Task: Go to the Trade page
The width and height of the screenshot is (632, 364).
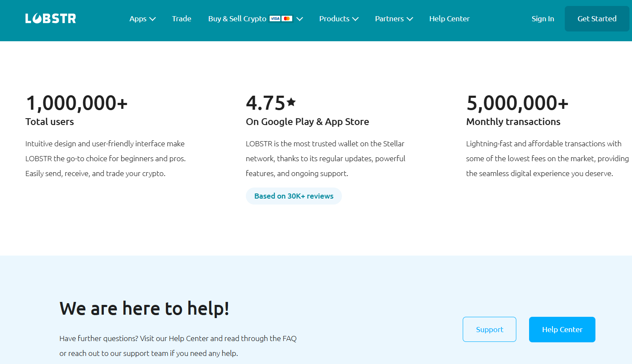Action: (x=182, y=19)
